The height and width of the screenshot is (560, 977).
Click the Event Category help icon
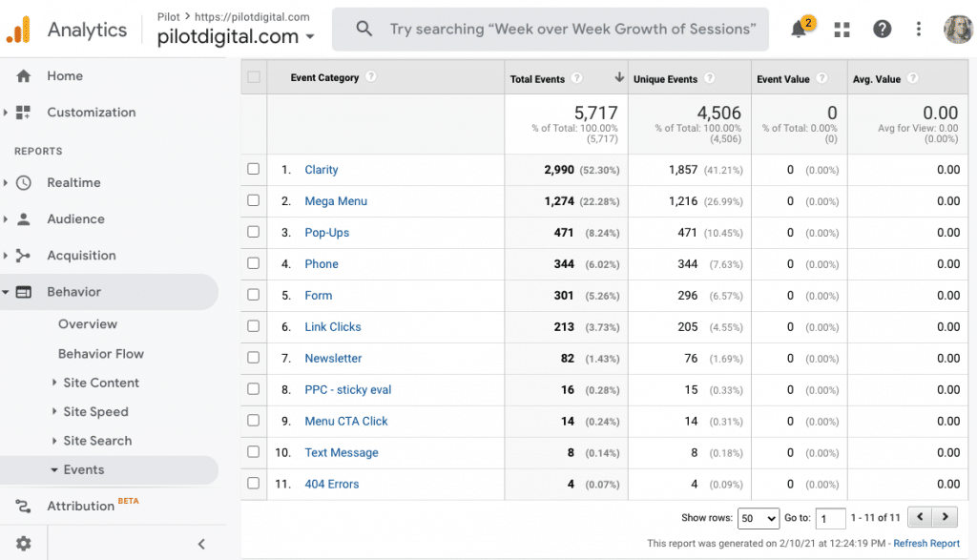(x=371, y=78)
